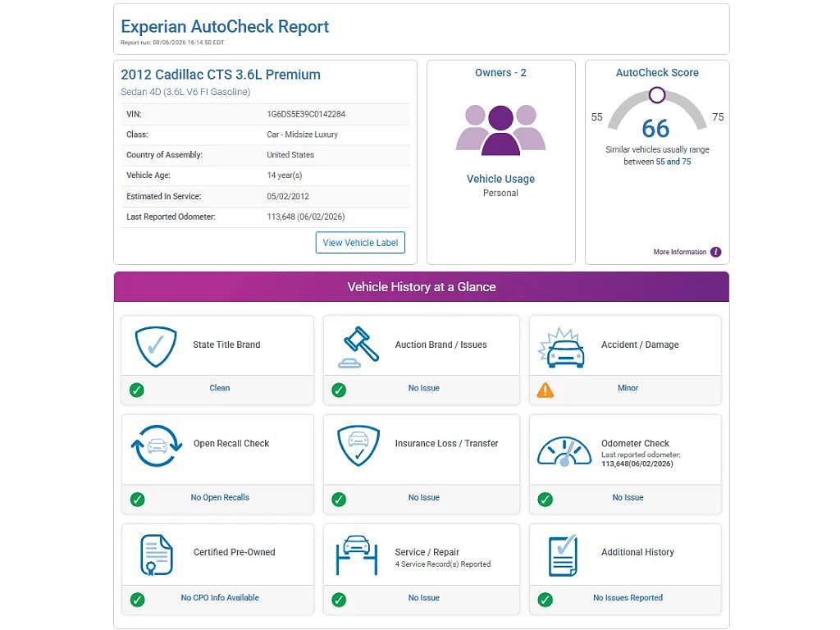Screen dimensions: 840x630
Task: Click the Car - Midsize Luxury class value
Action: pyautogui.click(x=302, y=135)
